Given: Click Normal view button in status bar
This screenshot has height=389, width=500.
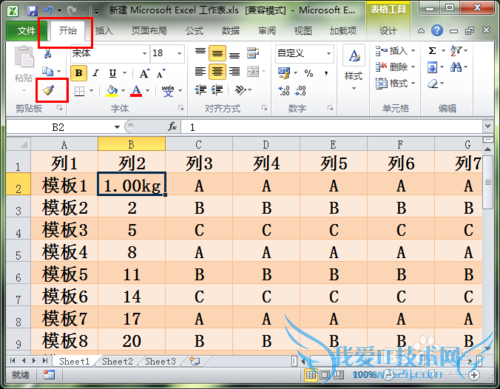Looking at the screenshot, I should click(311, 375).
